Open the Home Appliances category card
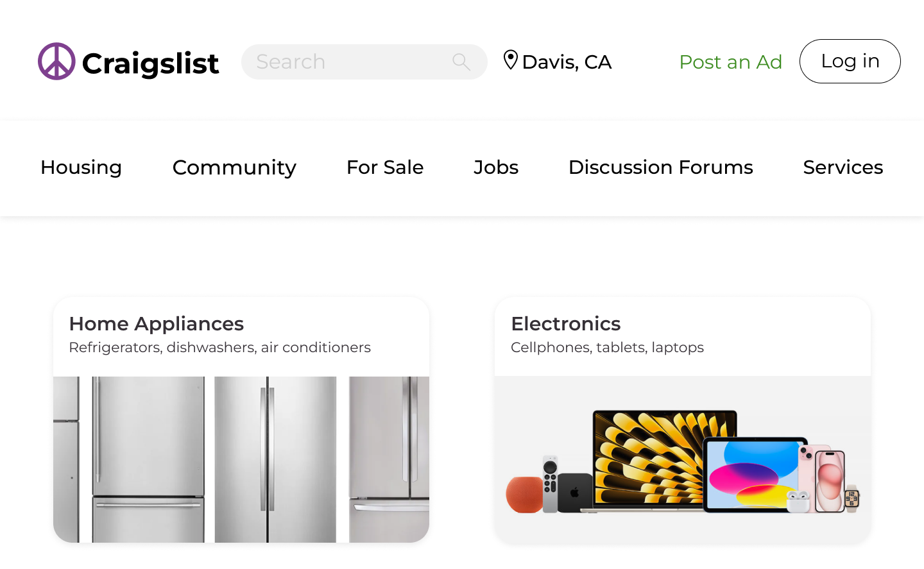 241,335
